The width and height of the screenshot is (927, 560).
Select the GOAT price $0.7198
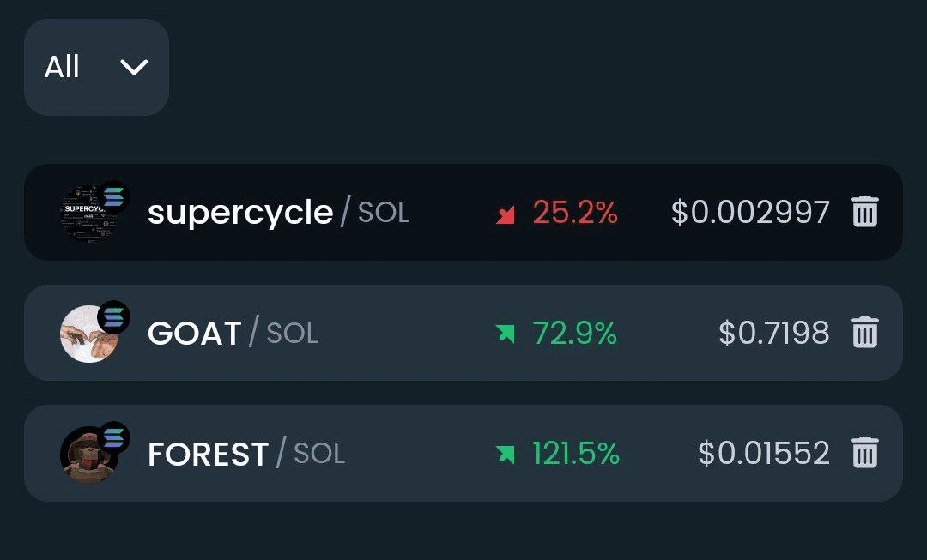[774, 333]
